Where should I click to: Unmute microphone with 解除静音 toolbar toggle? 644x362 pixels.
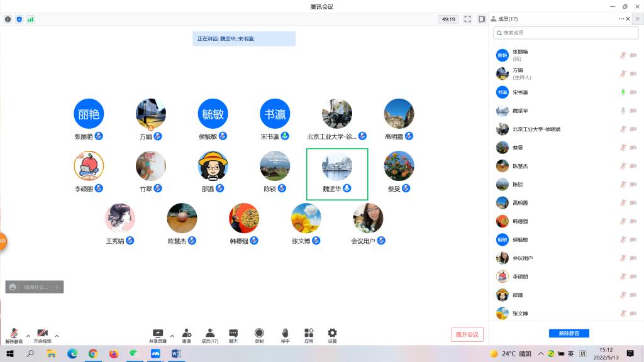[14, 334]
